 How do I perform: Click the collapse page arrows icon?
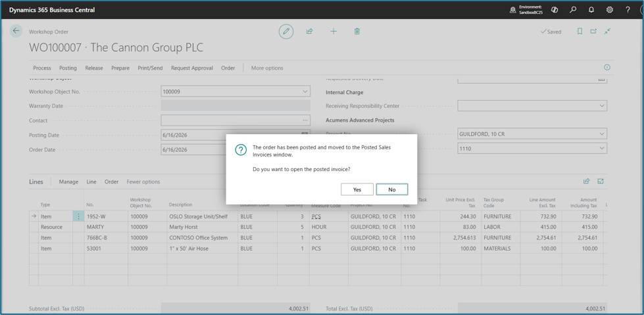tap(607, 31)
